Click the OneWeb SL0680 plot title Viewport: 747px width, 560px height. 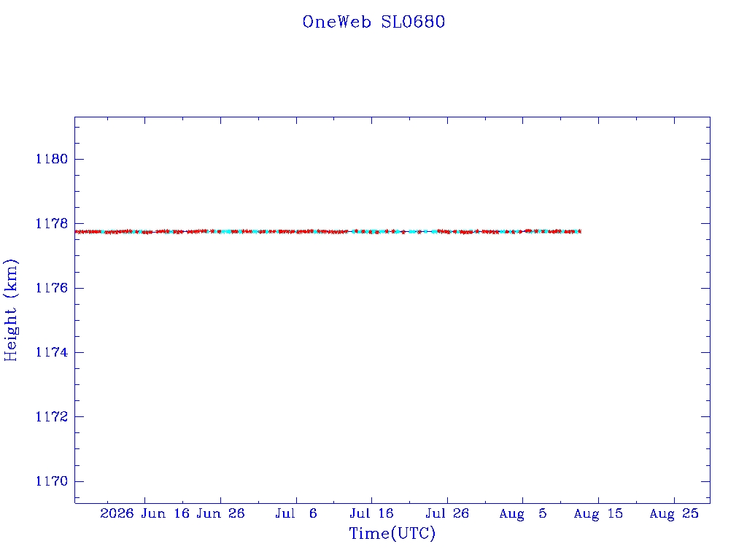(373, 22)
